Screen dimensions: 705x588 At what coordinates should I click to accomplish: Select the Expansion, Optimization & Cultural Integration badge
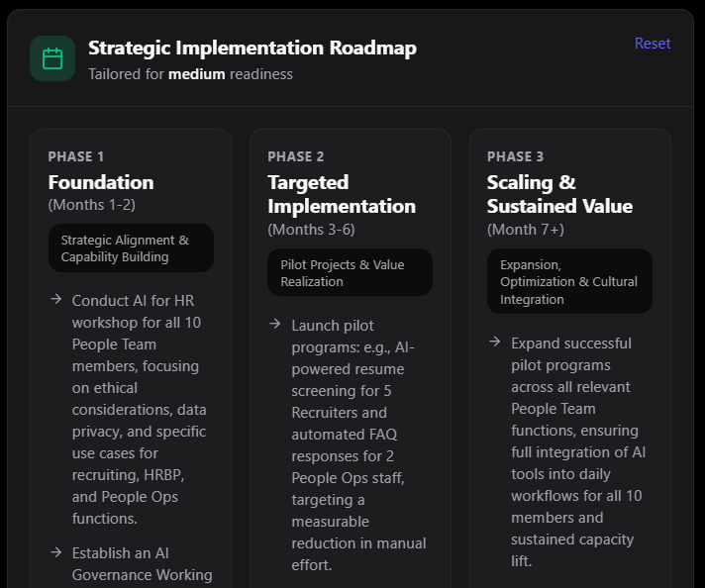click(569, 282)
